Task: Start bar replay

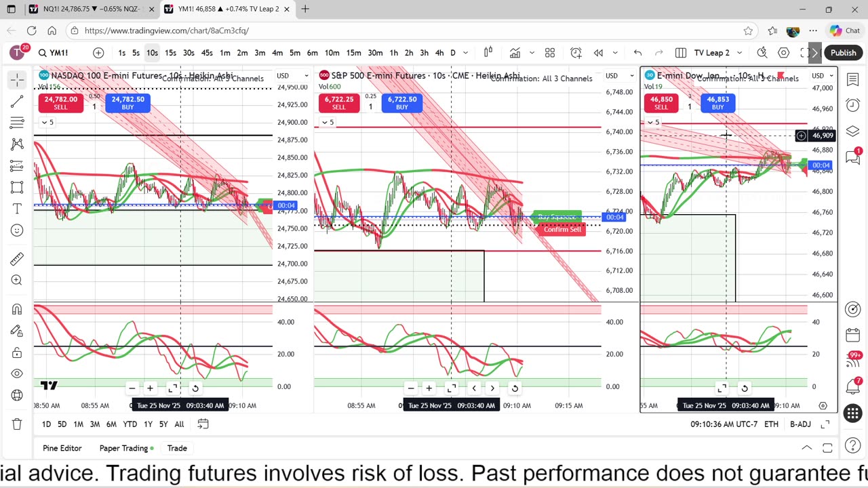Action: pos(598,53)
